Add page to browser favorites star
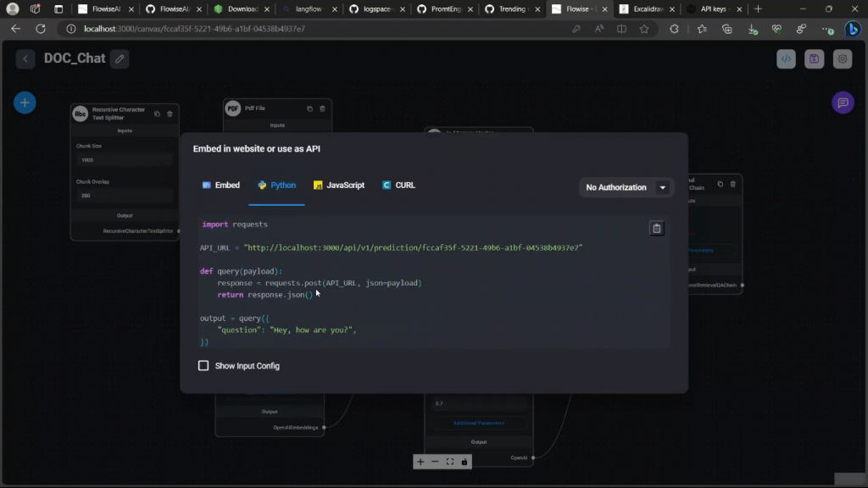 [x=644, y=29]
